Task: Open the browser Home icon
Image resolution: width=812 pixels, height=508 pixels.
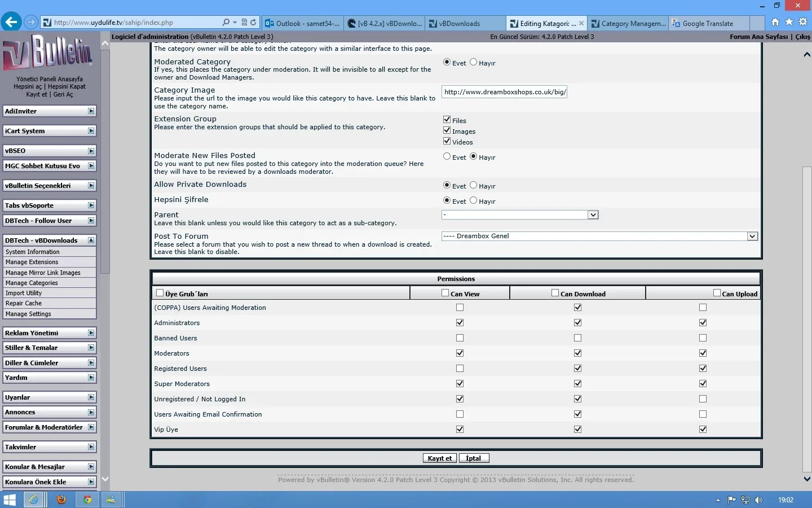Action: point(775,22)
